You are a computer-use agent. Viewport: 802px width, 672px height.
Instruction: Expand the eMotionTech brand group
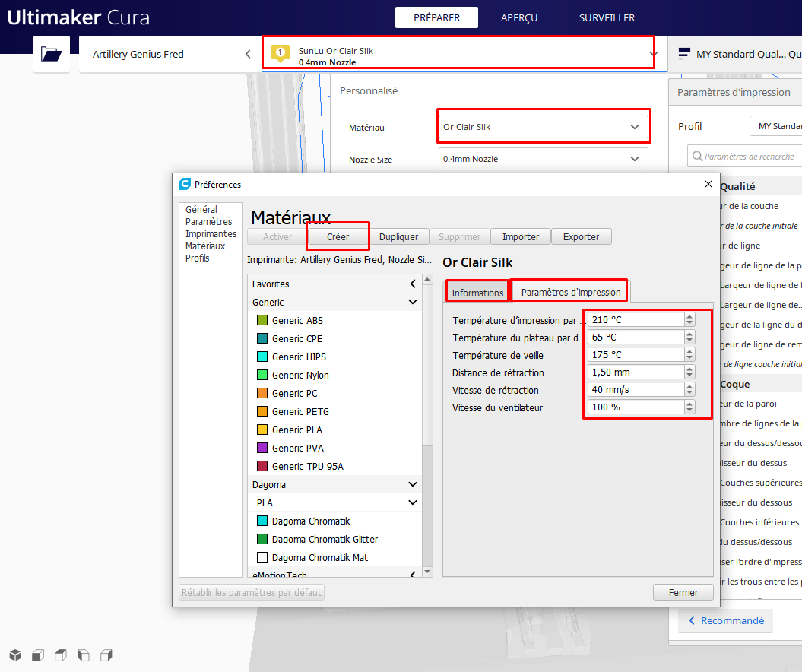[413, 574]
